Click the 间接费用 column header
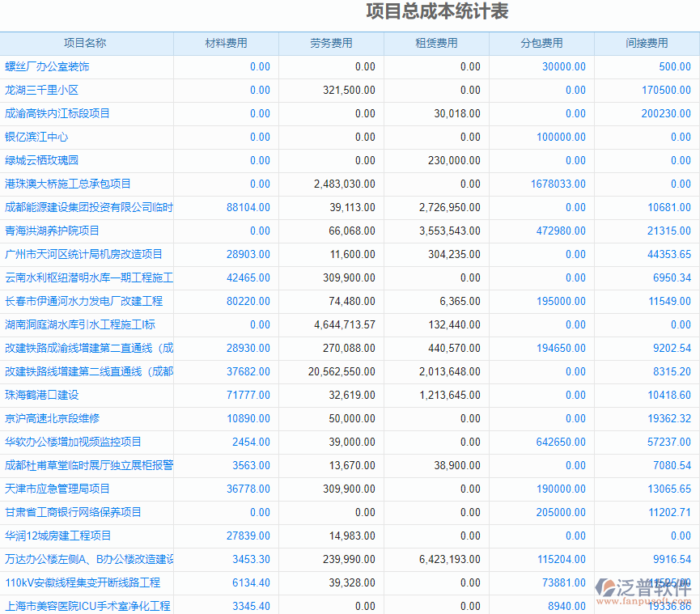 click(x=647, y=43)
